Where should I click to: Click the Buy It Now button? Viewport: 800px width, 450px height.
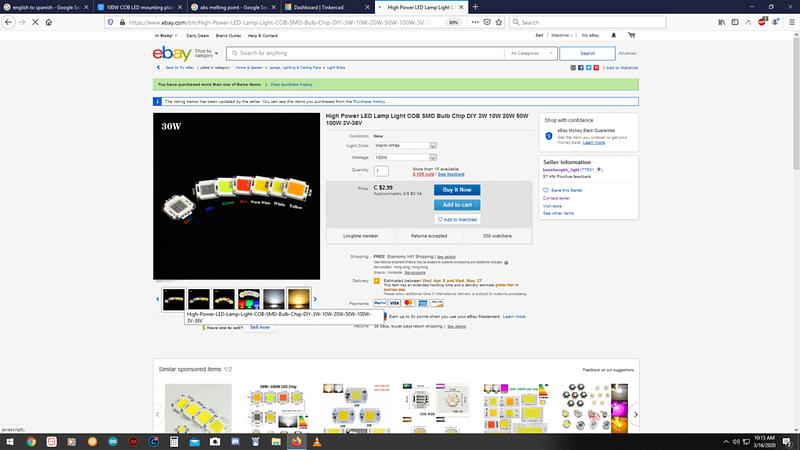pyautogui.click(x=457, y=190)
